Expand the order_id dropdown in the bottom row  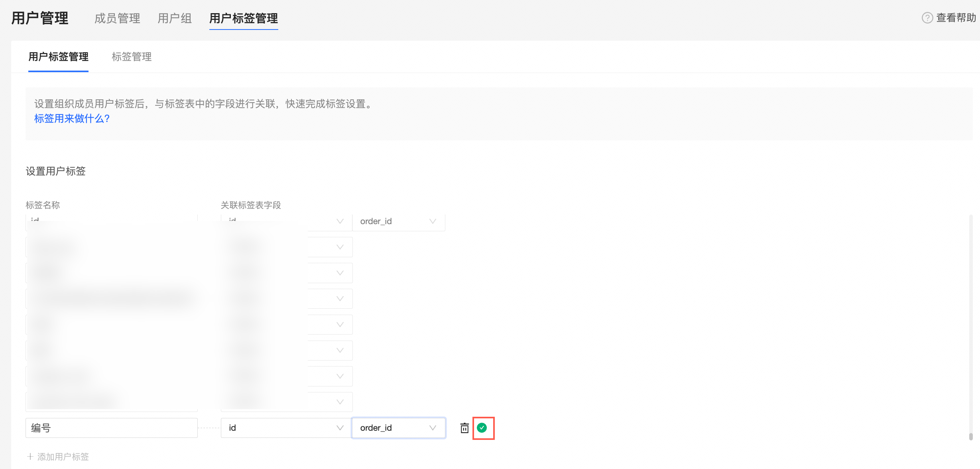pos(398,428)
